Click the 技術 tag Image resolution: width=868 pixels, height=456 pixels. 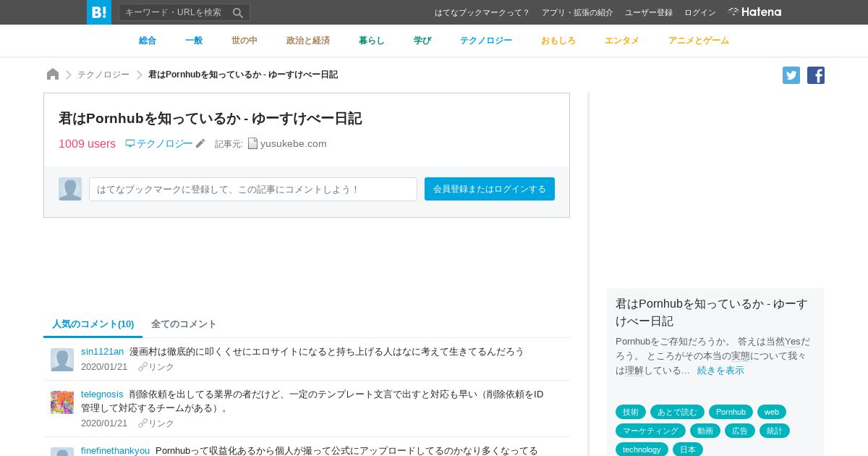631,412
